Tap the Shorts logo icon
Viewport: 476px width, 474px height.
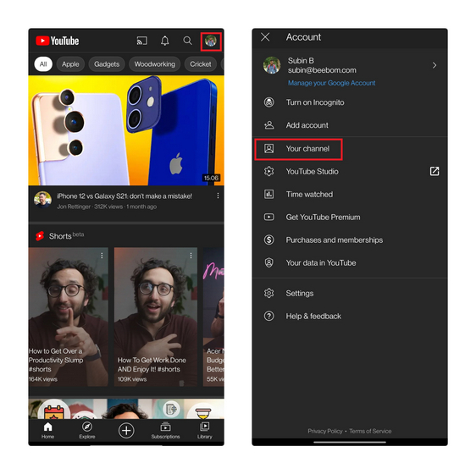40,236
